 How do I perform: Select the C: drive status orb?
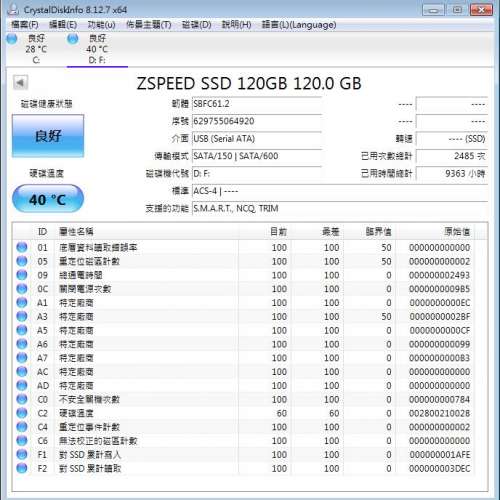coord(12,39)
